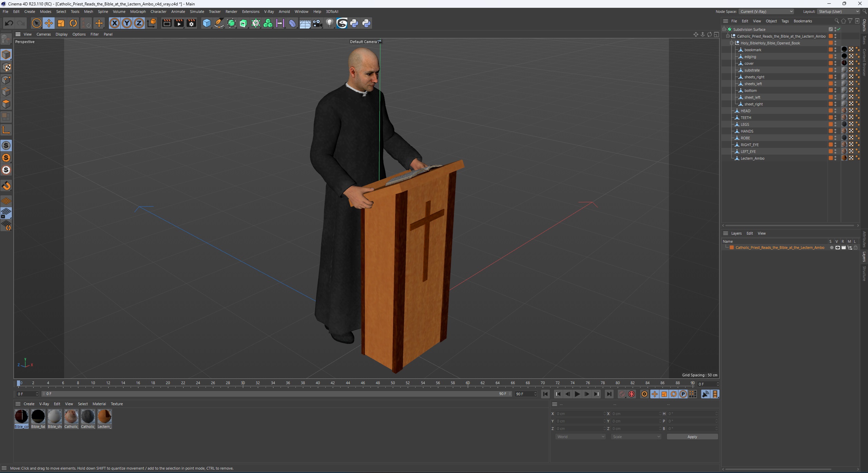This screenshot has height=473, width=868.
Task: Select the Lectern_Ambo object in tree
Action: click(x=752, y=158)
